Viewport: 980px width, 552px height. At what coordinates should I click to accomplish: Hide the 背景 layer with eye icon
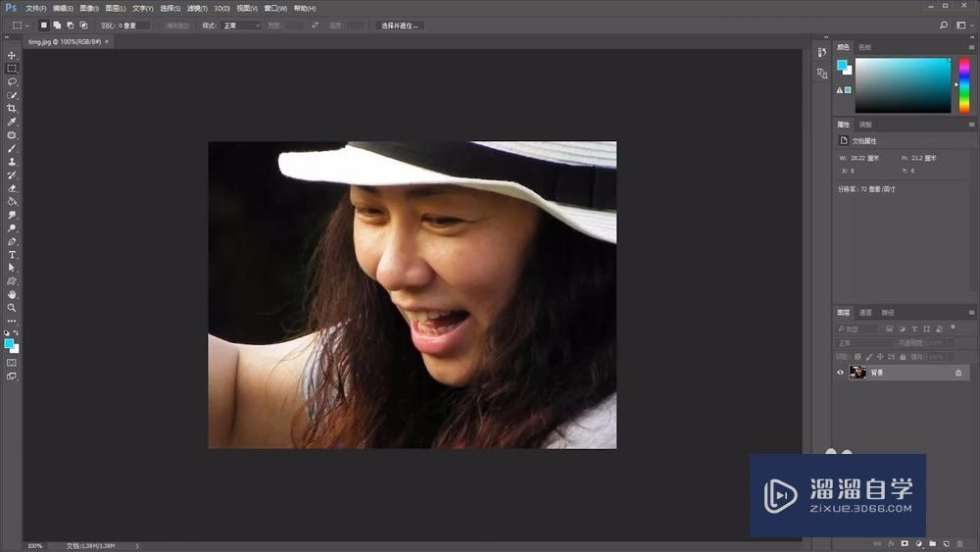coord(840,373)
